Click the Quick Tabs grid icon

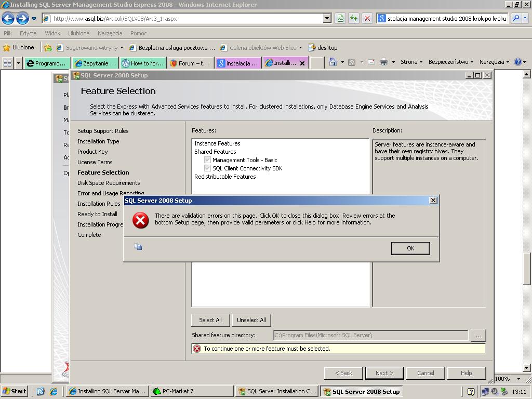point(7,63)
